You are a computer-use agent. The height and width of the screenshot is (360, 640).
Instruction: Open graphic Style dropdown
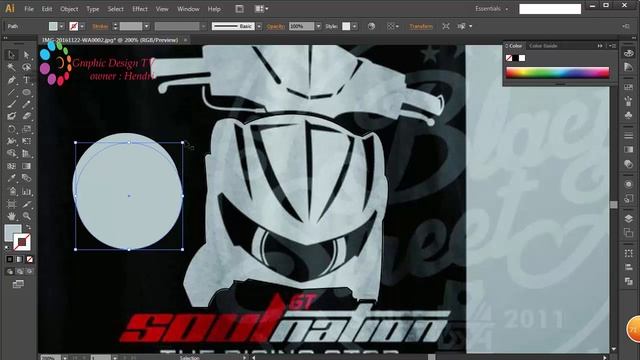pos(354,26)
